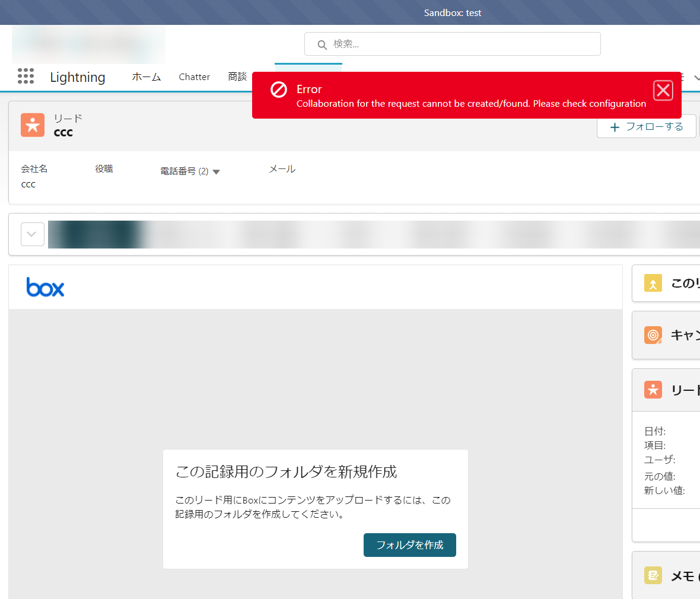700x599 pixels.
Task: Click the magnifier icon in search bar
Action: click(x=322, y=44)
